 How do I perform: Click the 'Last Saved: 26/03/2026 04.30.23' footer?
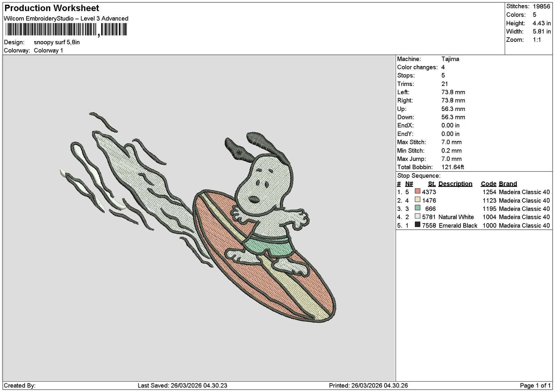coord(182,385)
